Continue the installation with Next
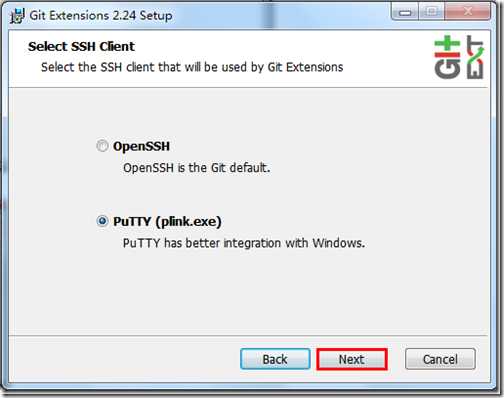 352,359
